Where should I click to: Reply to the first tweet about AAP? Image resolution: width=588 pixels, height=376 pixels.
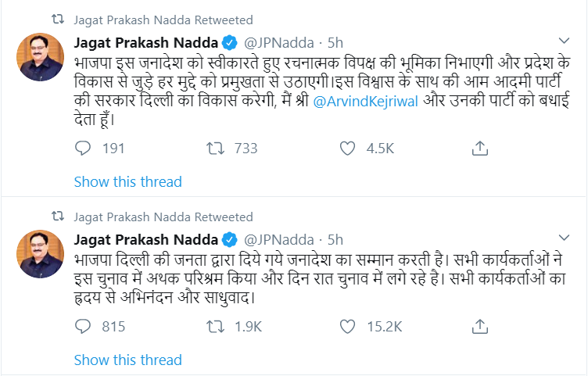coord(84,149)
